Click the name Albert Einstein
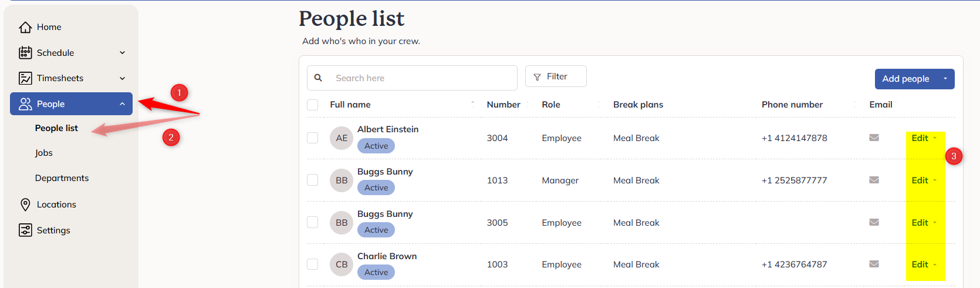This screenshot has height=288, width=980. (388, 129)
